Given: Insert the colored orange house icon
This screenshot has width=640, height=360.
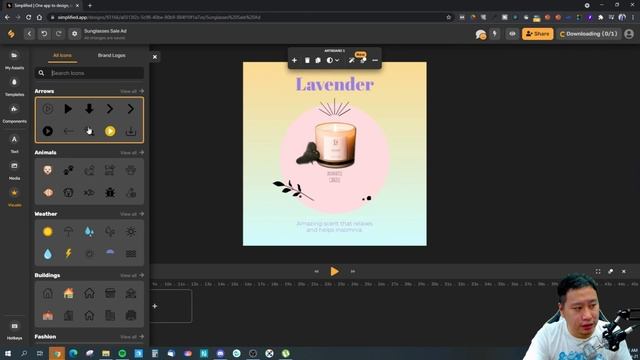Looking at the screenshot, I should [68, 293].
